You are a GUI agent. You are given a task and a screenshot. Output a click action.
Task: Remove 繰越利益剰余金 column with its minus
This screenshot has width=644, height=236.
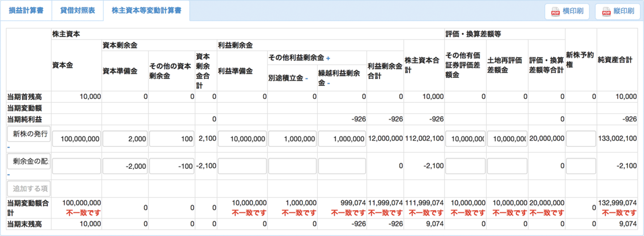[x=328, y=83]
